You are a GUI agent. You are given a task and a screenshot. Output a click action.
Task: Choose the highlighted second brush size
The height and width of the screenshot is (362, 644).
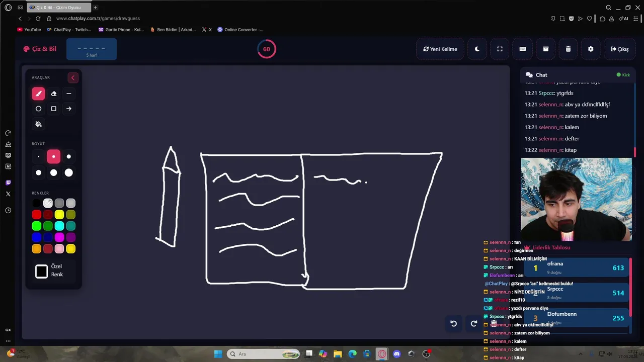tap(54, 157)
